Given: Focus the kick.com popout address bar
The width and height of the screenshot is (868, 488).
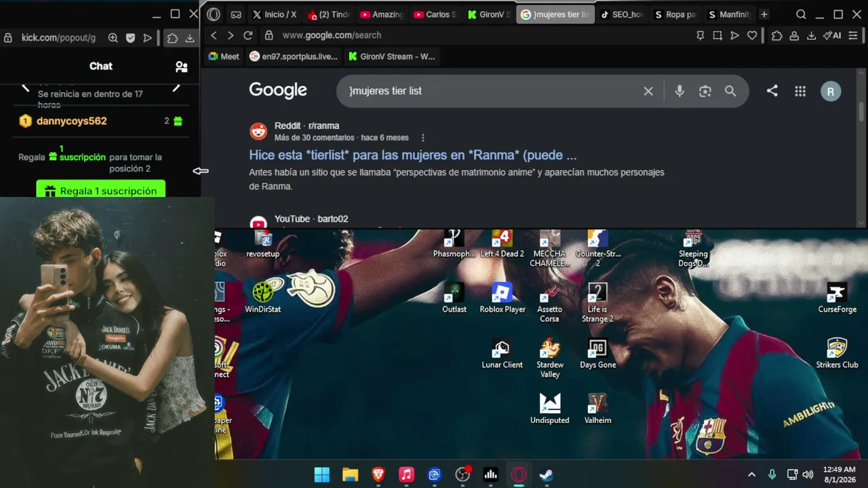Looking at the screenshot, I should point(58,38).
